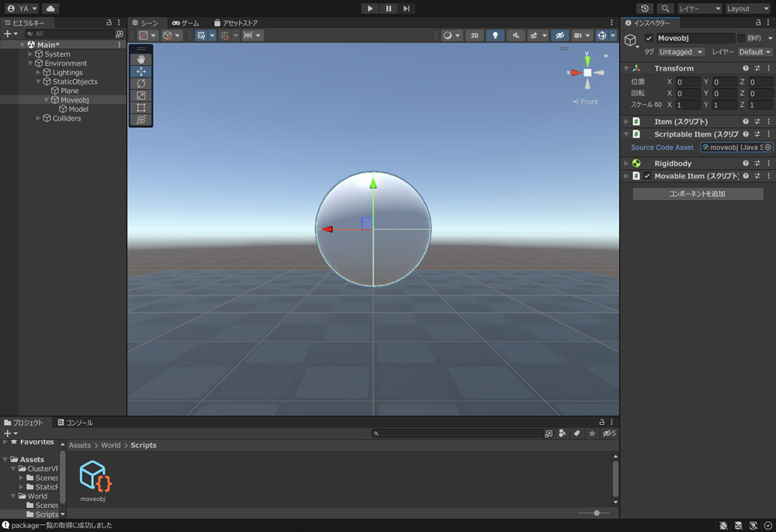Select the Scale tool

click(x=141, y=96)
